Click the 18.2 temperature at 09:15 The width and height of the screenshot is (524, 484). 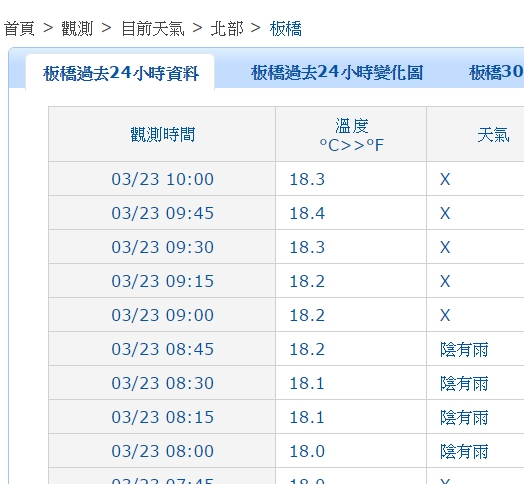tap(307, 281)
